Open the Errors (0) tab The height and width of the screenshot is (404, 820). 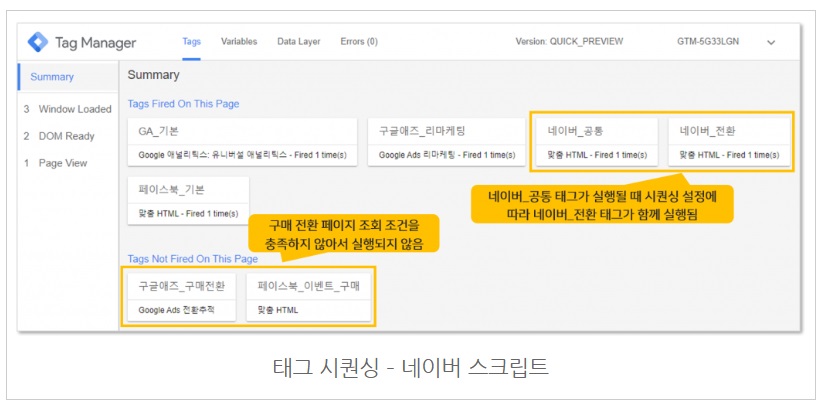pos(359,41)
